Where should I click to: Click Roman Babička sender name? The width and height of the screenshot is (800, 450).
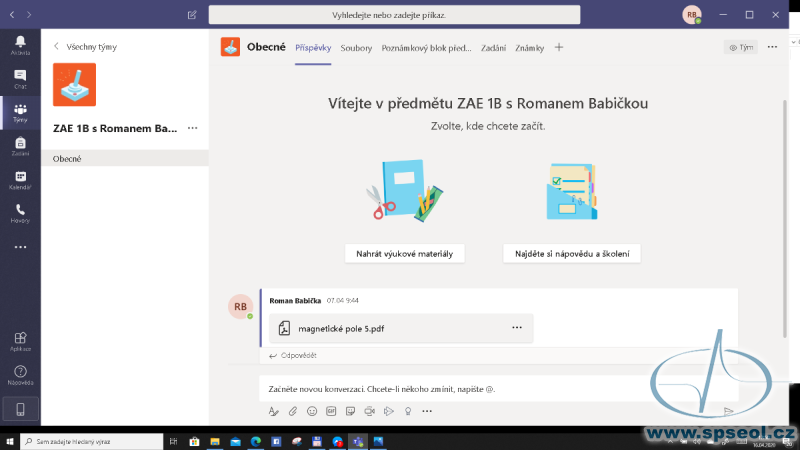[x=295, y=301]
